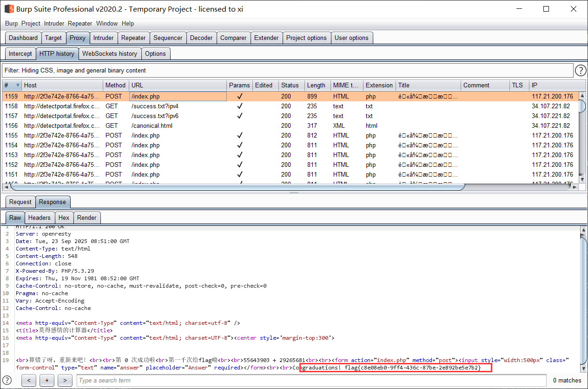Image resolution: width=588 pixels, height=389 pixels.
Task: Switch to the Headers view tab
Action: [39, 218]
